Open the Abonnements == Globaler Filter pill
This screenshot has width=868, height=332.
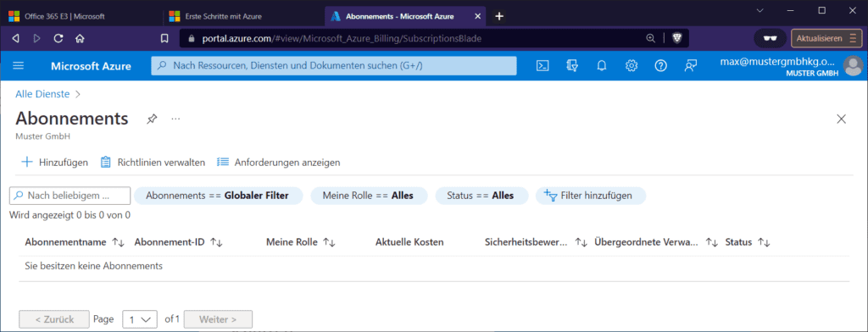(x=218, y=196)
